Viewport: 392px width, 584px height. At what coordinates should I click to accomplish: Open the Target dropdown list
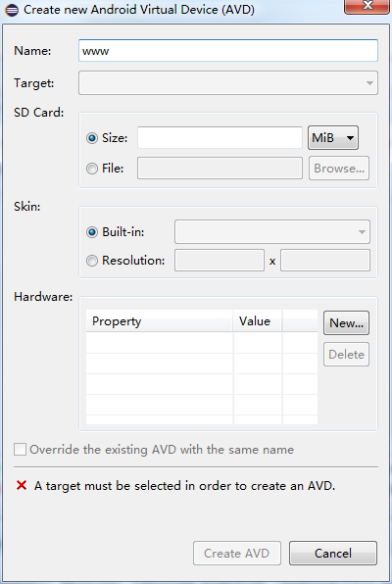(228, 82)
